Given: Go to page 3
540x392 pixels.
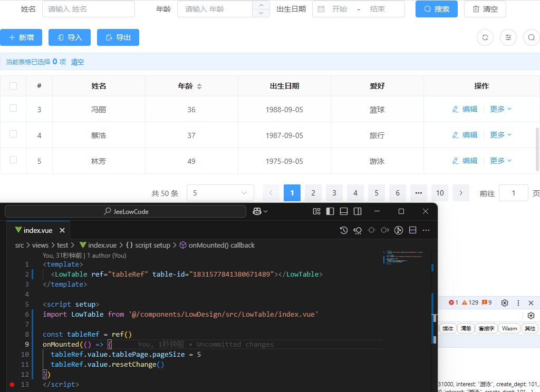Looking at the screenshot, I should coord(334,193).
